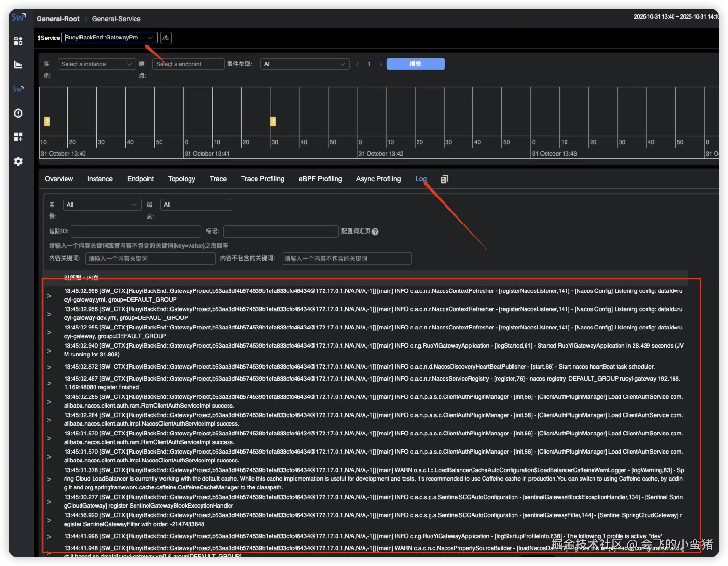Open the log endpoint All field
This screenshot has width=728, height=566.
coord(196,205)
